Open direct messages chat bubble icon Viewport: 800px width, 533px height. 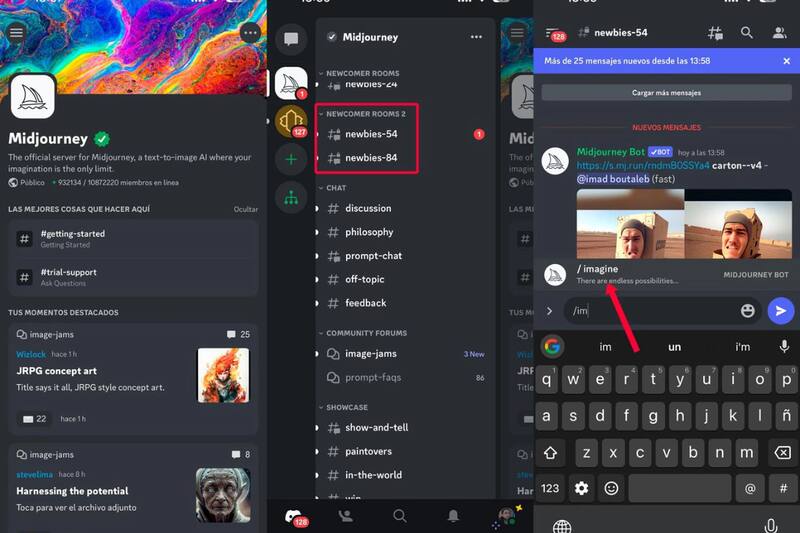[291, 39]
